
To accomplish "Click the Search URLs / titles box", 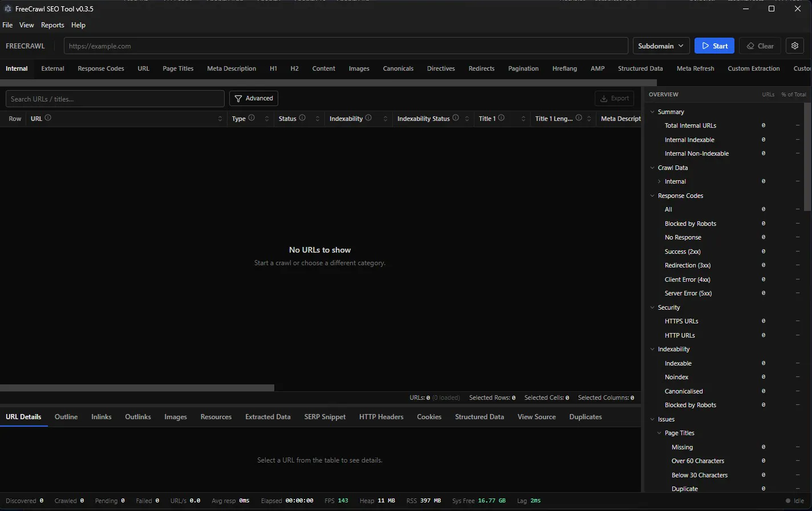I will click(115, 99).
